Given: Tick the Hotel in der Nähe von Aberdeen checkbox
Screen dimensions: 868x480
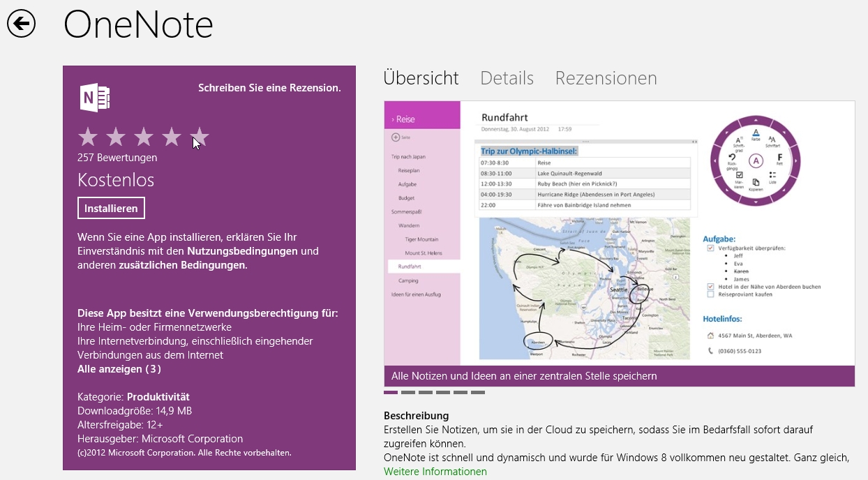Looking at the screenshot, I should click(711, 285).
